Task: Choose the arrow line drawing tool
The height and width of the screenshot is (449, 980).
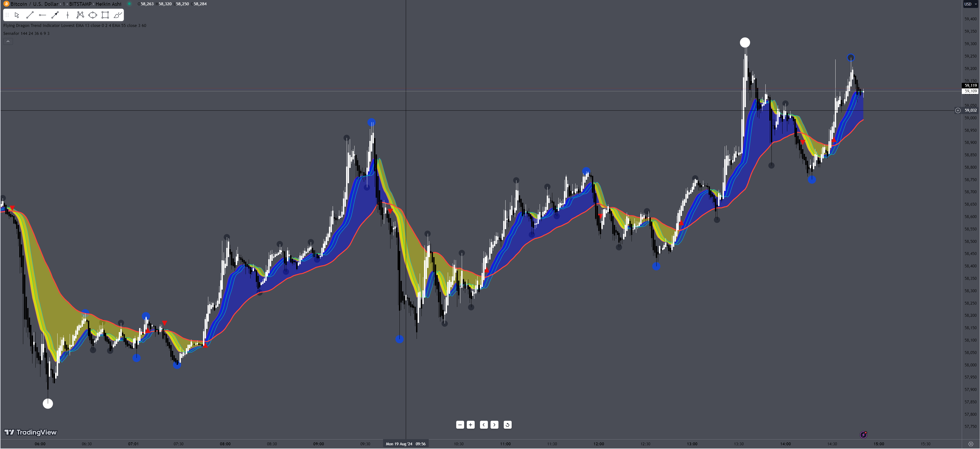Action: point(55,15)
